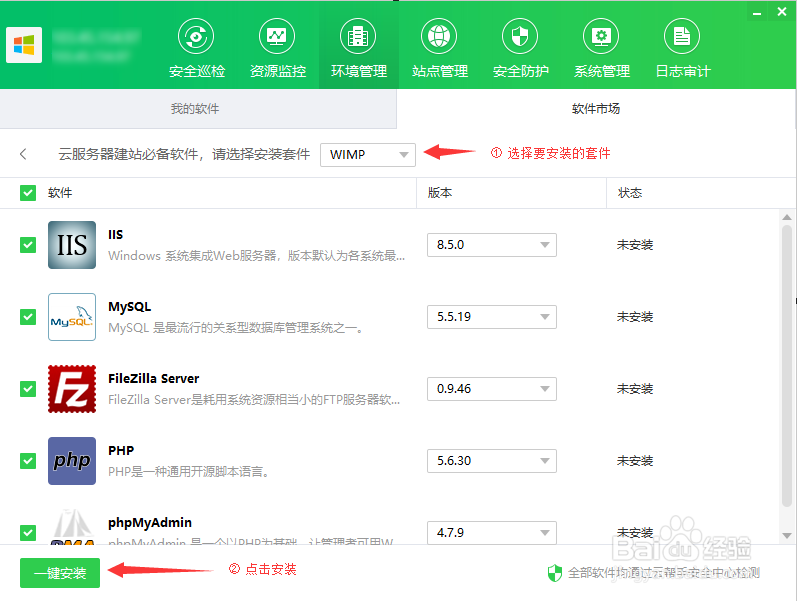Click the IIS software name

116,235
